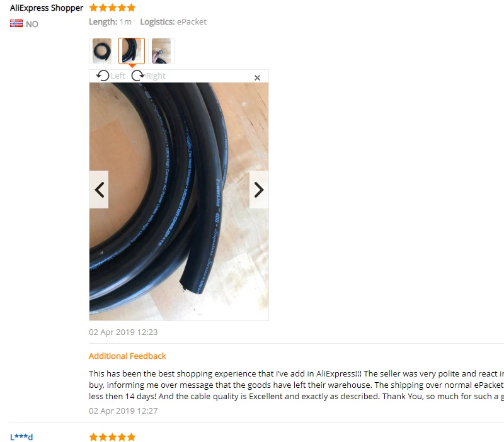Click the Length: 1m label
Screen dimensions: 504x442
(x=110, y=22)
